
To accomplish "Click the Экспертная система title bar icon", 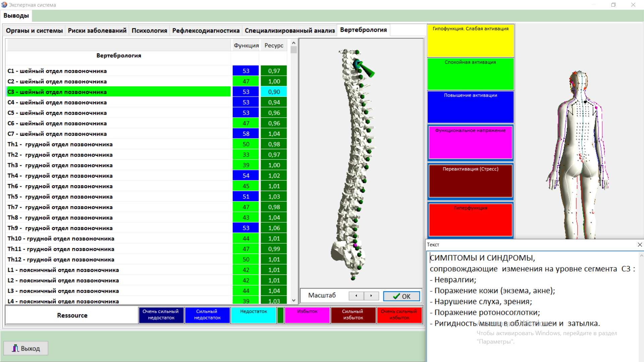I will pyautogui.click(x=4, y=5).
